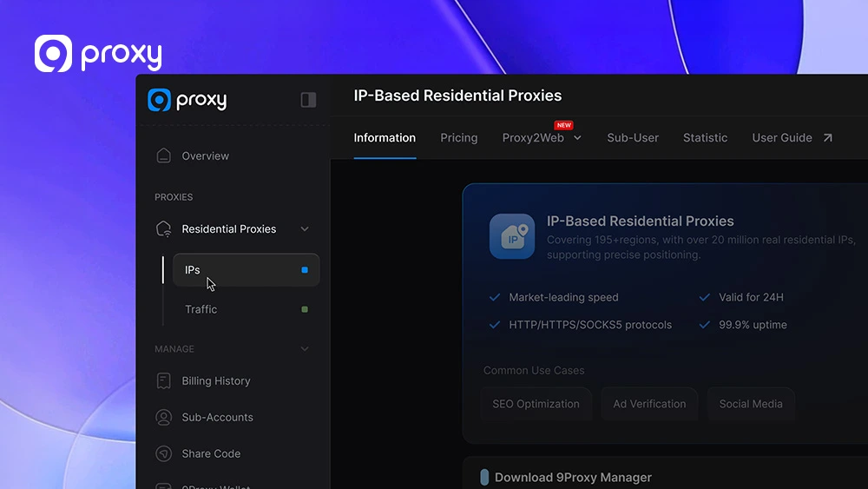The image size is (868, 489).
Task: Click the PROXIES section label
Action: point(174,197)
